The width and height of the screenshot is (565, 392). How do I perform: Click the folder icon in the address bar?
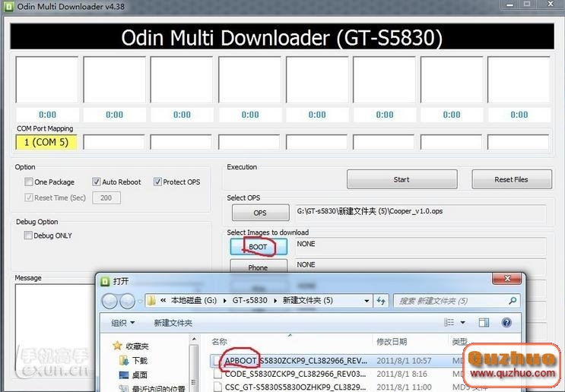tap(151, 301)
